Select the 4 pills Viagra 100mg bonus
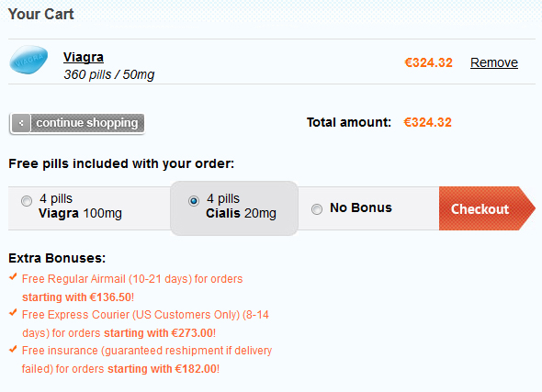 click(x=27, y=201)
